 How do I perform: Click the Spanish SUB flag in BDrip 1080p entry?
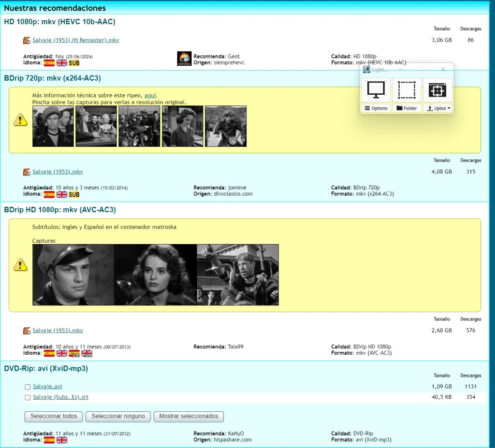74,354
